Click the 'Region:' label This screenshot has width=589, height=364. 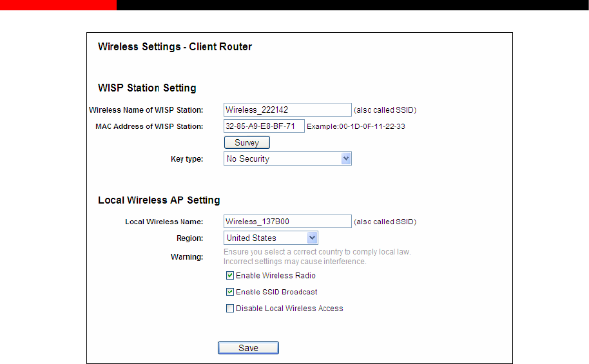(x=189, y=238)
